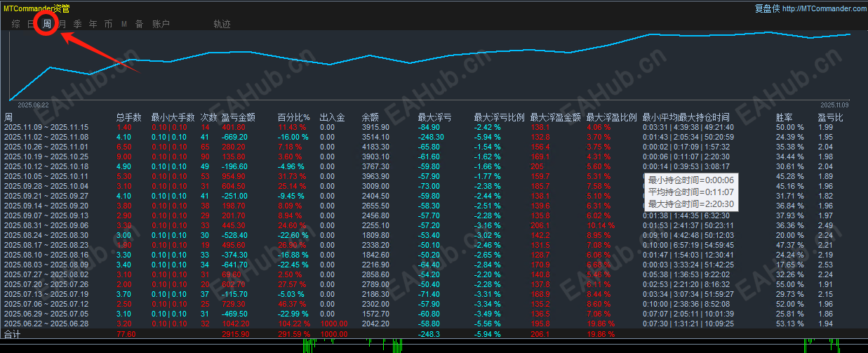Select week row 2025.08.31 ~ 2025.09.06
Image resolution: width=868 pixels, height=353 pixels.
(x=434, y=225)
